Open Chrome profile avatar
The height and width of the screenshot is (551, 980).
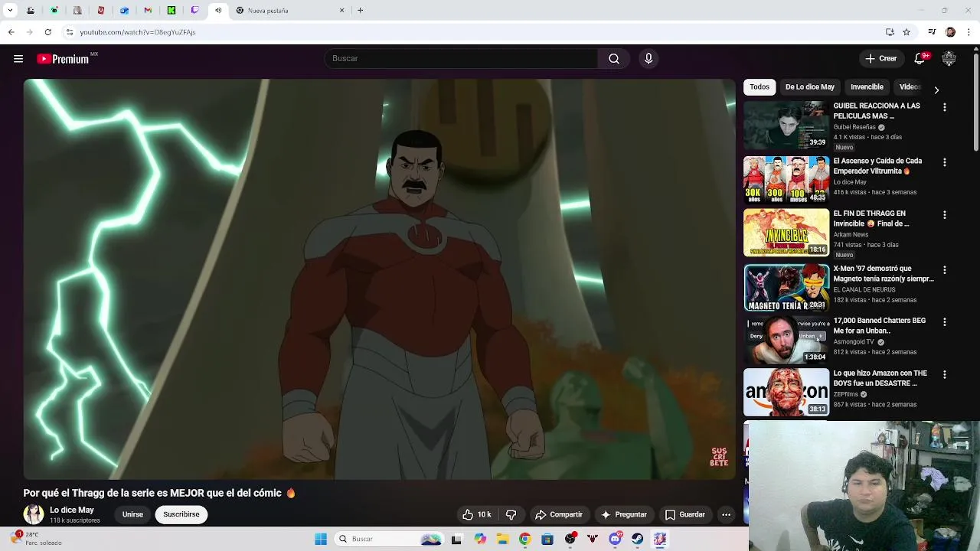950,32
